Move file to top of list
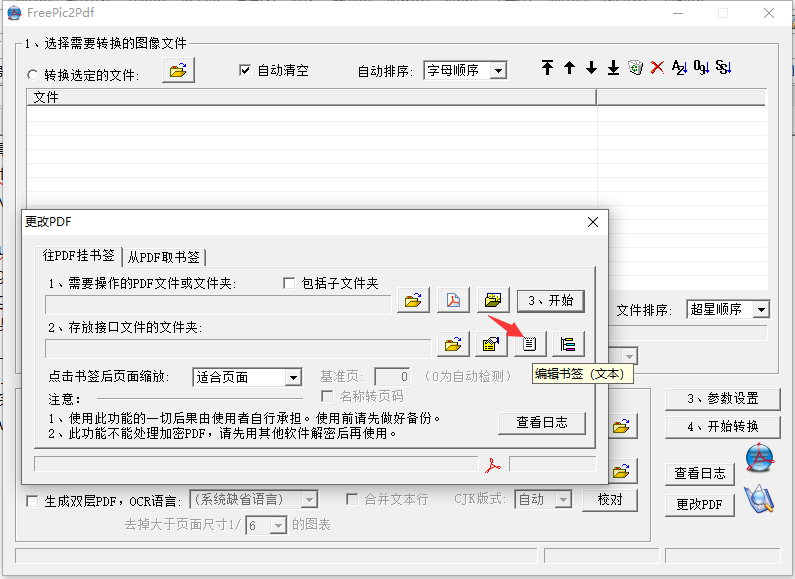Image resolution: width=795 pixels, height=579 pixels. pos(547,67)
